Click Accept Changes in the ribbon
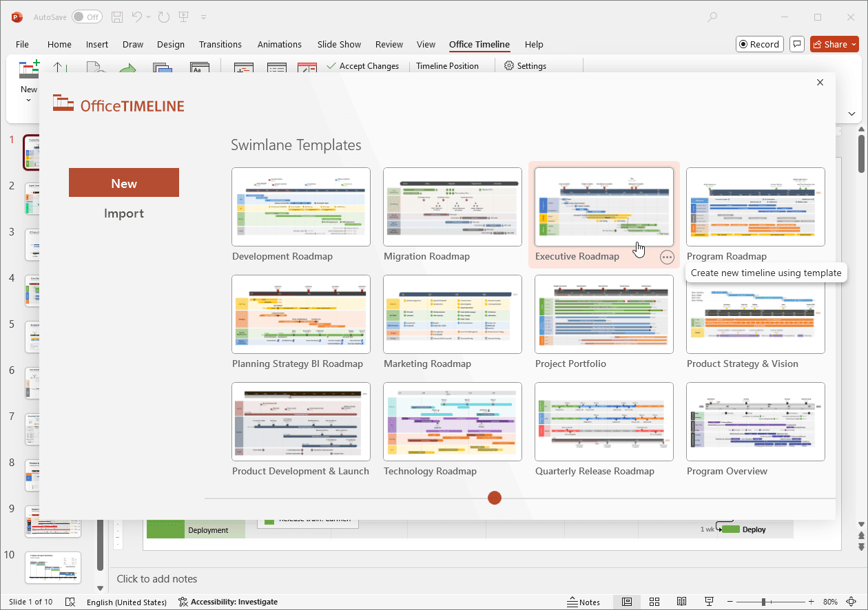This screenshot has width=868, height=610. (363, 66)
